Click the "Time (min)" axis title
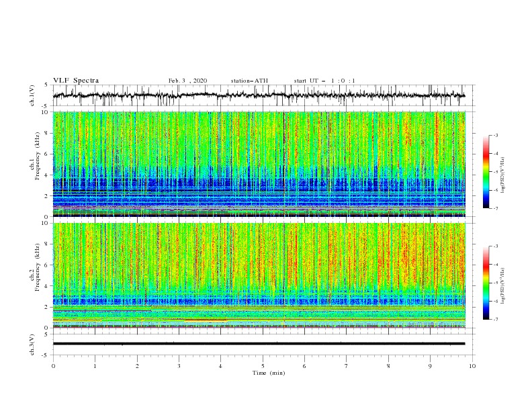This screenshot has width=532, height=411. 269,373
